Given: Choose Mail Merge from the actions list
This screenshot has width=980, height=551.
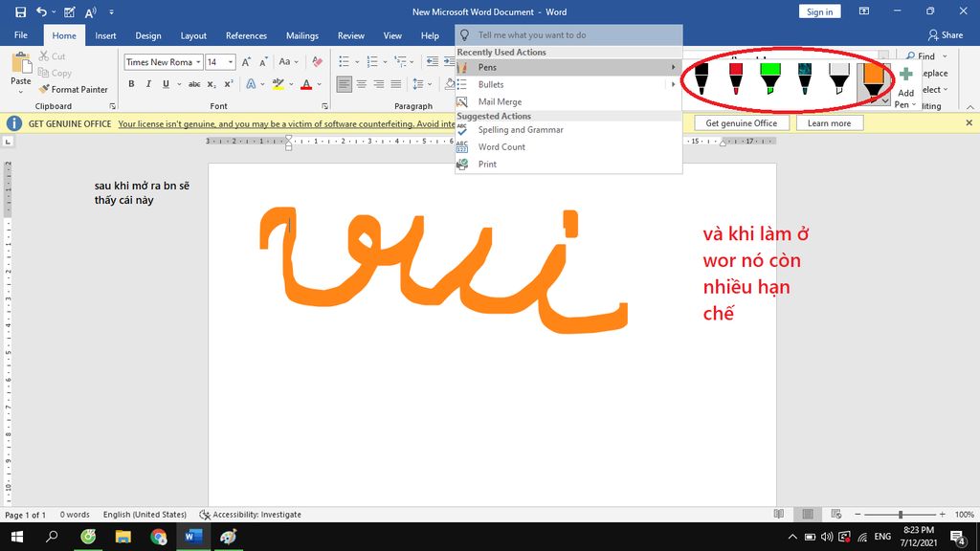Looking at the screenshot, I should (568, 101).
